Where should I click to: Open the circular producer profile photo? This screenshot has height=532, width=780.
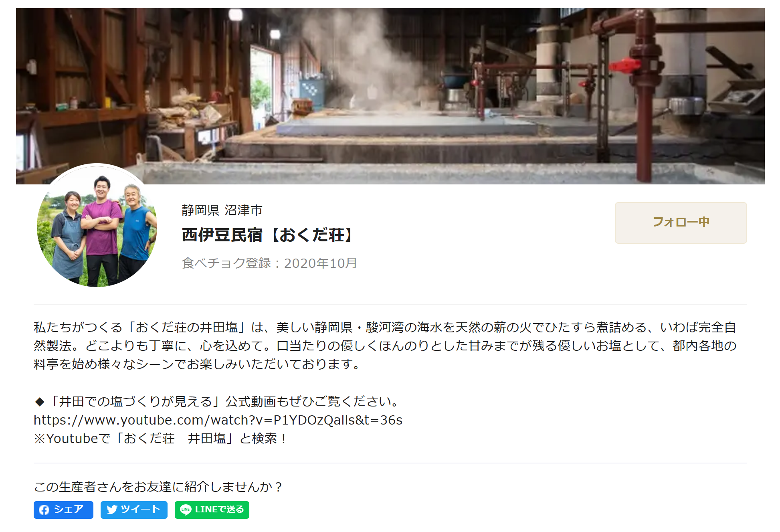pyautogui.click(x=97, y=225)
